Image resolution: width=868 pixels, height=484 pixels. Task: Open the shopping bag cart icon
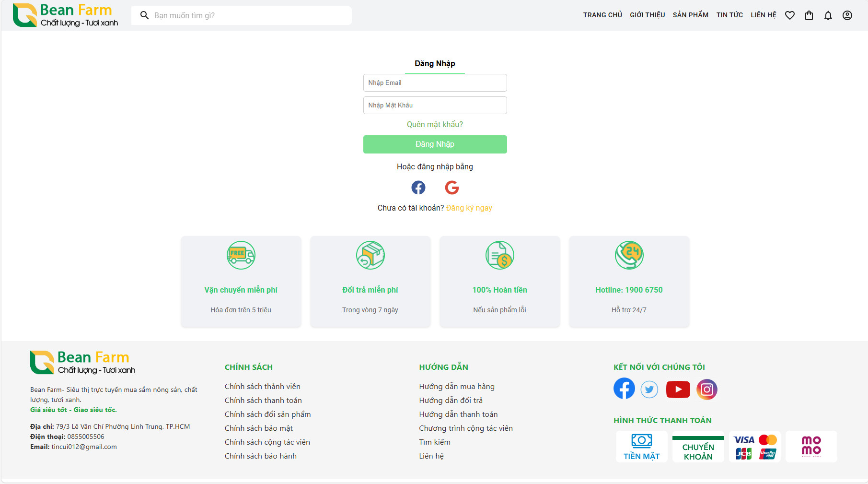[809, 15]
